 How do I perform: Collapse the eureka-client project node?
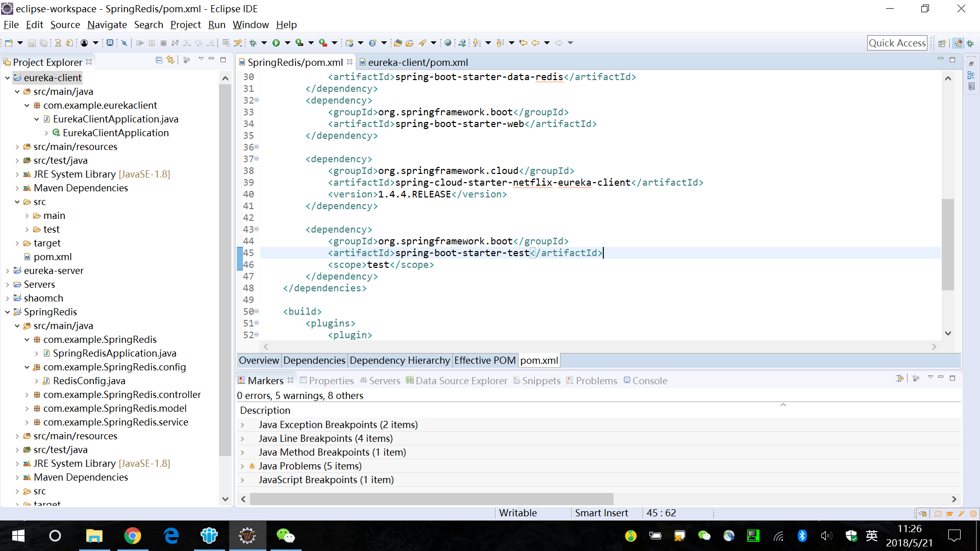[7, 78]
